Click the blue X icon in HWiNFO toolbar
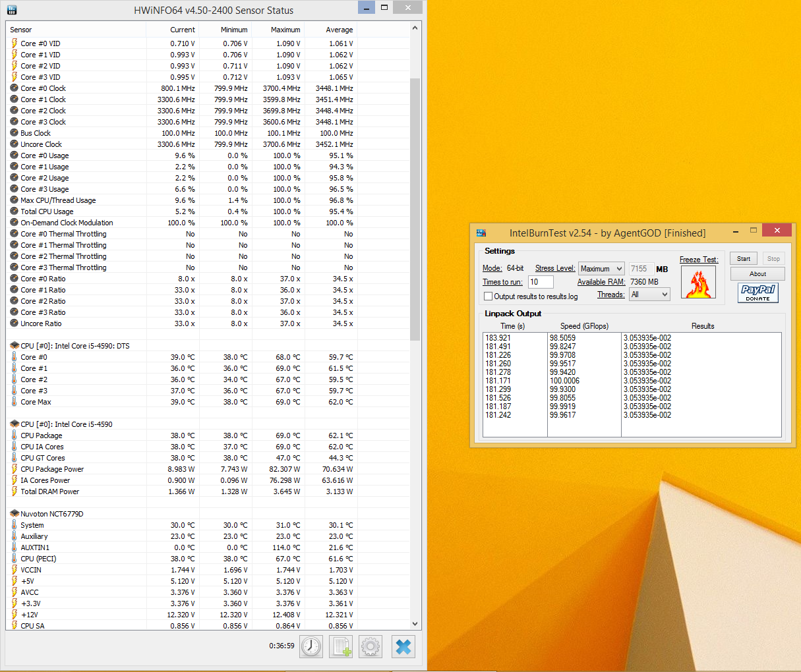 (x=403, y=647)
